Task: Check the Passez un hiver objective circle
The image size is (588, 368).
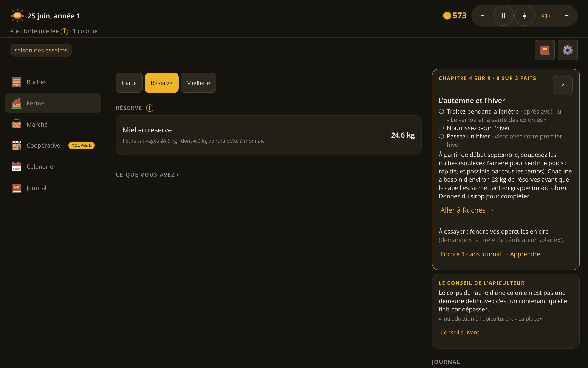Action: tap(441, 136)
